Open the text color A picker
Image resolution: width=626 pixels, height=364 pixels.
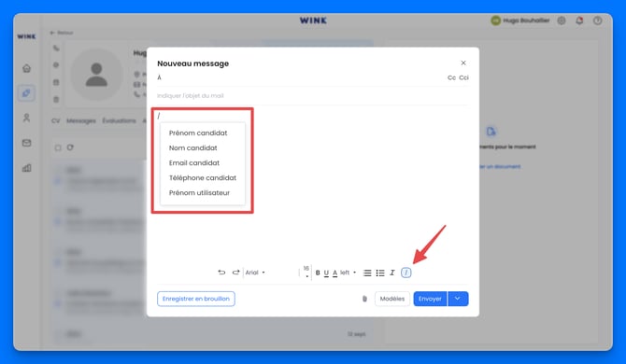coord(335,273)
